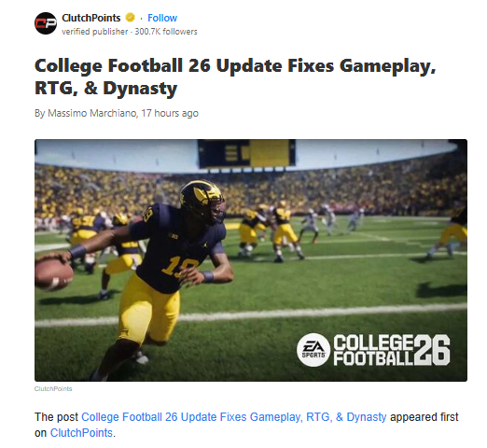Click the verified publisher label
Image resolution: width=487 pixels, height=448 pixels.
click(95, 32)
